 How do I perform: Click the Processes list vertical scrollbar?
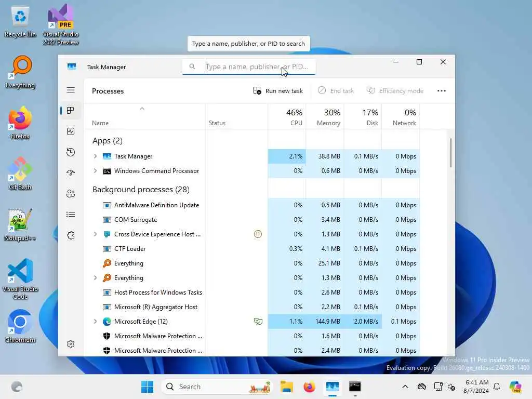point(451,152)
